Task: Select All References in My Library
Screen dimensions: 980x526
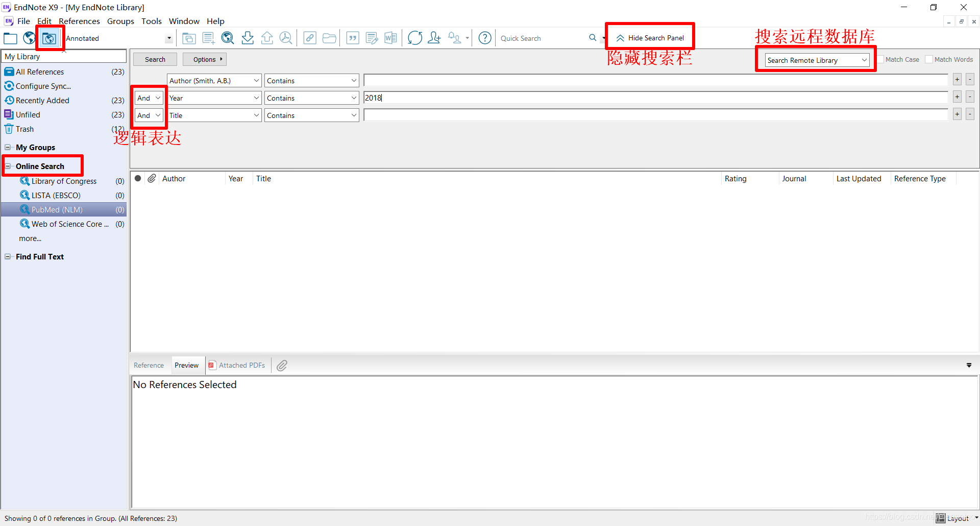Action: point(64,72)
